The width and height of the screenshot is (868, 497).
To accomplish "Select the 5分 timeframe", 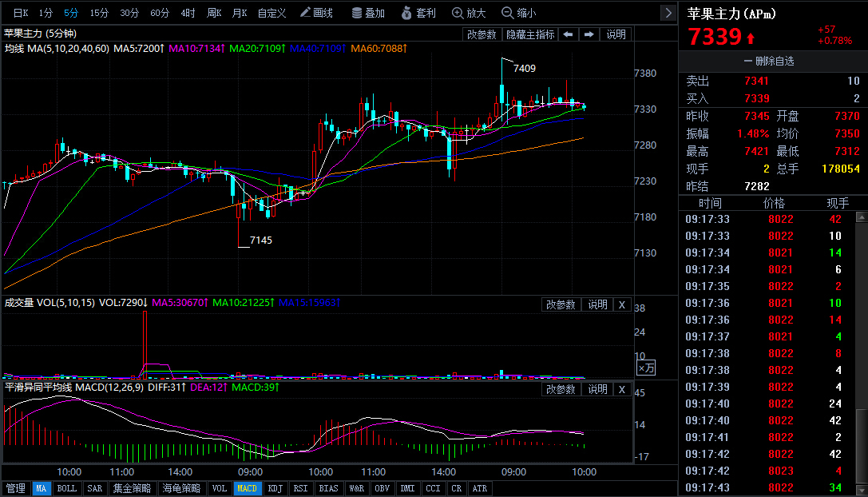I will (71, 13).
